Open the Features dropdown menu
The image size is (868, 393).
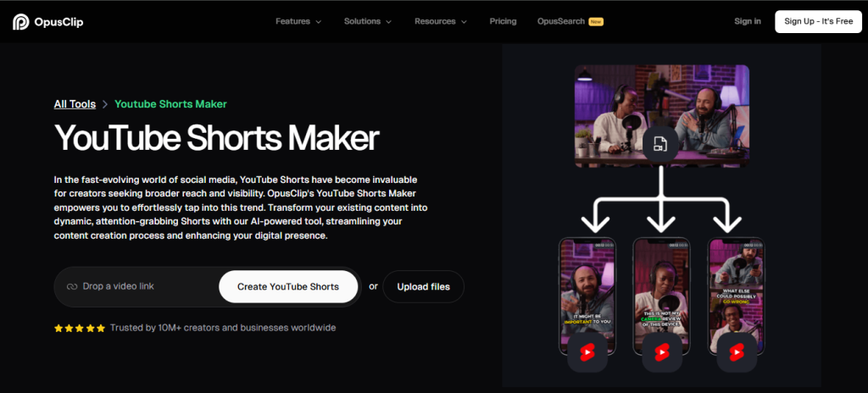tap(298, 21)
